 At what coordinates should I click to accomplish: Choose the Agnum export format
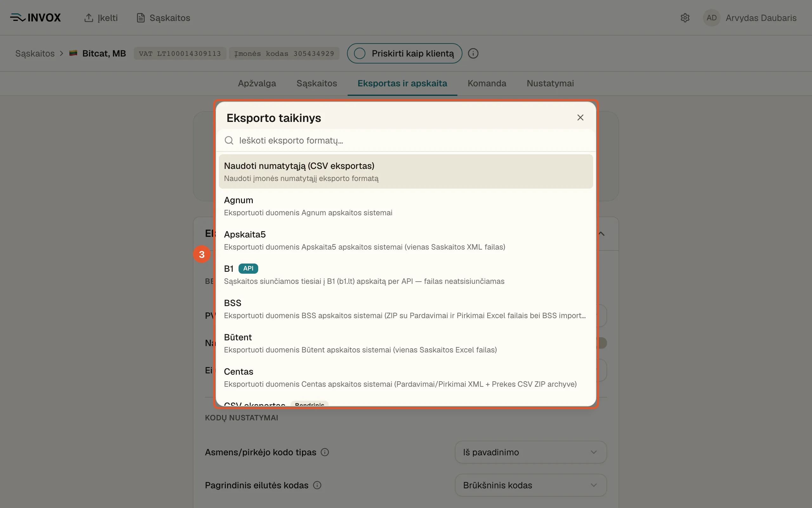coord(406,206)
